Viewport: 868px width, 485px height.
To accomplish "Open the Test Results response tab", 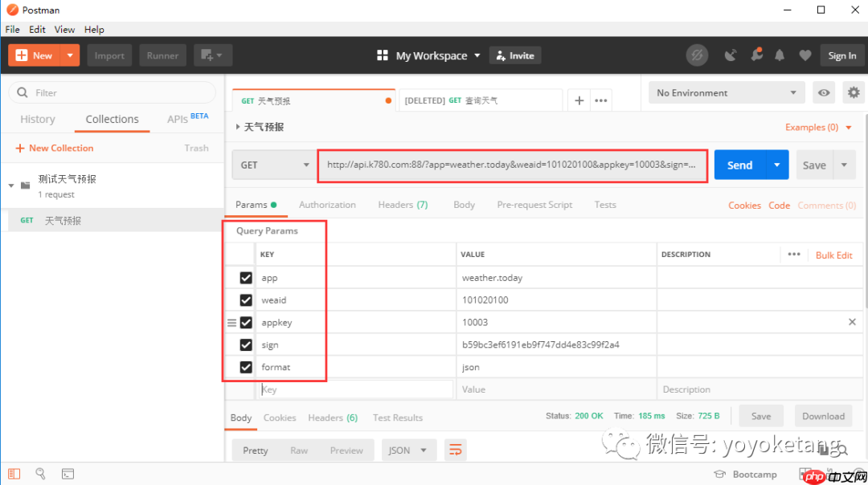I will click(x=398, y=418).
